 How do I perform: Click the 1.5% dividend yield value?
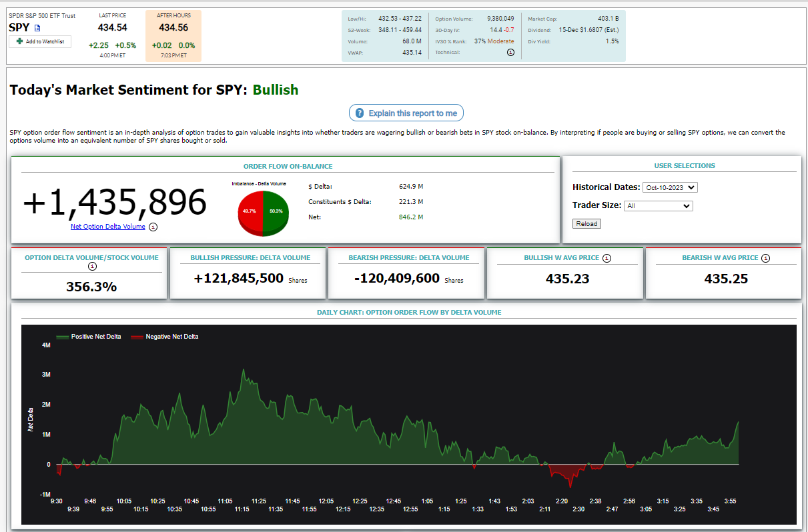[x=612, y=41]
